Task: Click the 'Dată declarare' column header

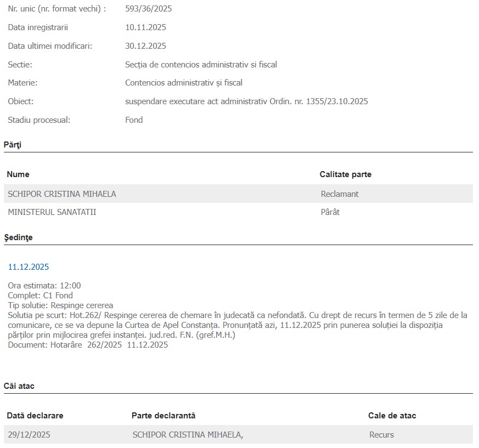Action: pos(35,416)
